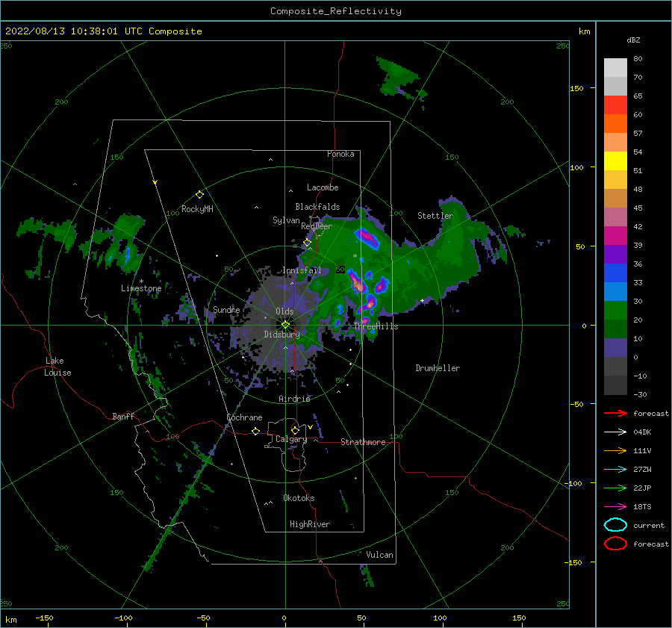Viewport: 672px width, 628px height.
Task: Click the magenta 18TS arrow icon
Action: [x=615, y=507]
